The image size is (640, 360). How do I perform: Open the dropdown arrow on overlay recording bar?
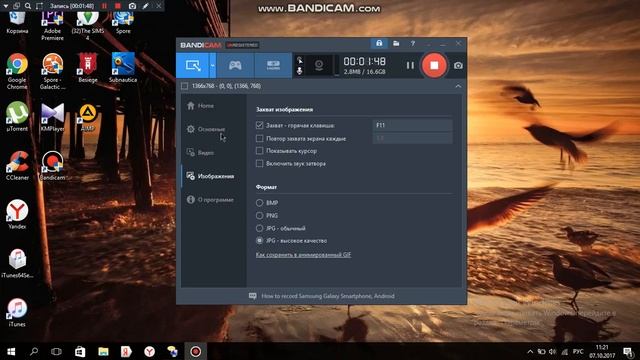(5, 6)
